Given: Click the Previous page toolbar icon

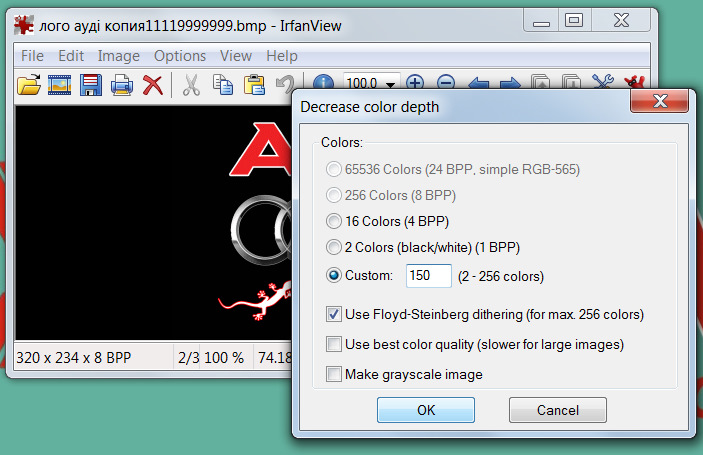Looking at the screenshot, I should pos(541,82).
